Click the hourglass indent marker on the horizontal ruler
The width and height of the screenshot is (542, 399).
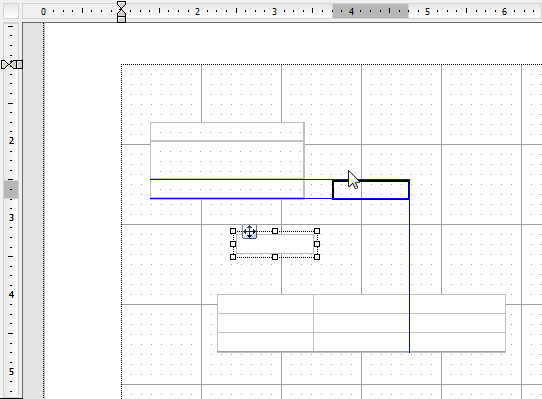[121, 11]
